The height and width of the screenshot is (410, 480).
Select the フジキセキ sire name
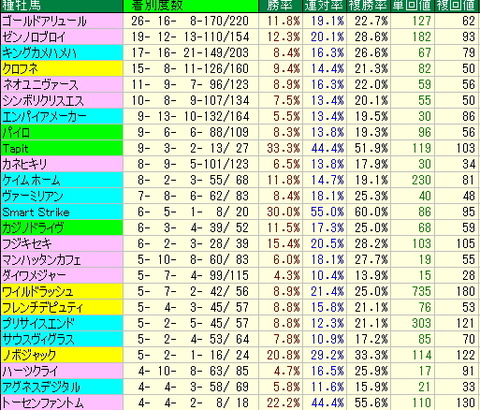[27, 244]
